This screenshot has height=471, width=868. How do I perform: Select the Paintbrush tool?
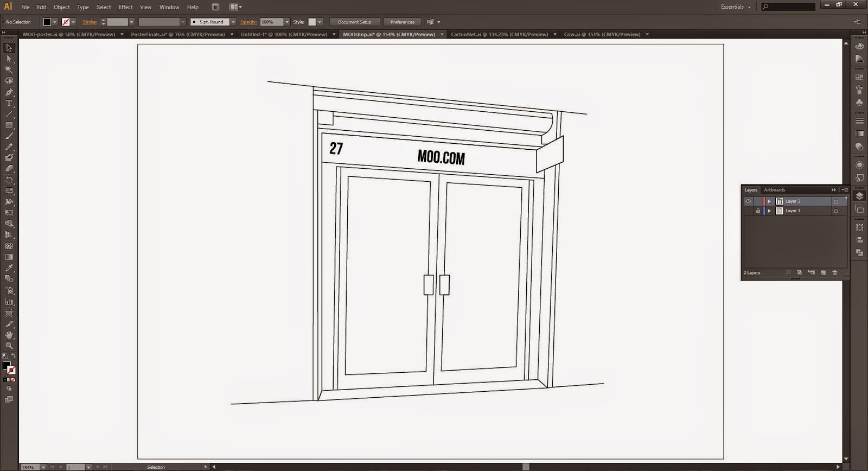tap(9, 136)
